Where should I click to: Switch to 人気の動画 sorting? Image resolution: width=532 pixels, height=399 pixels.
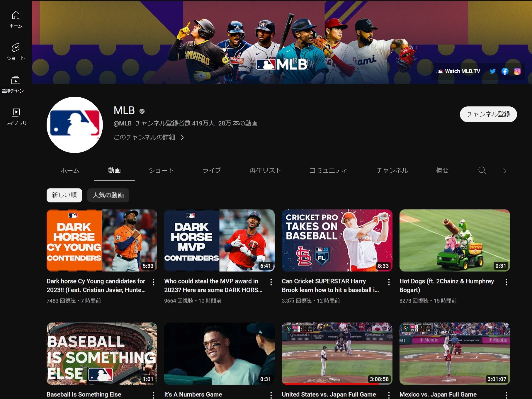(108, 195)
